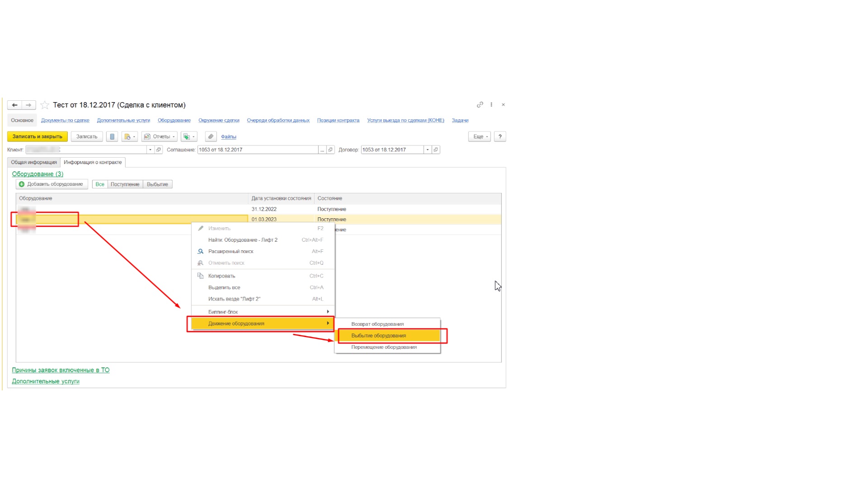The height and width of the screenshot is (488, 868).
Task: Open the Еще menu
Action: pos(480,136)
